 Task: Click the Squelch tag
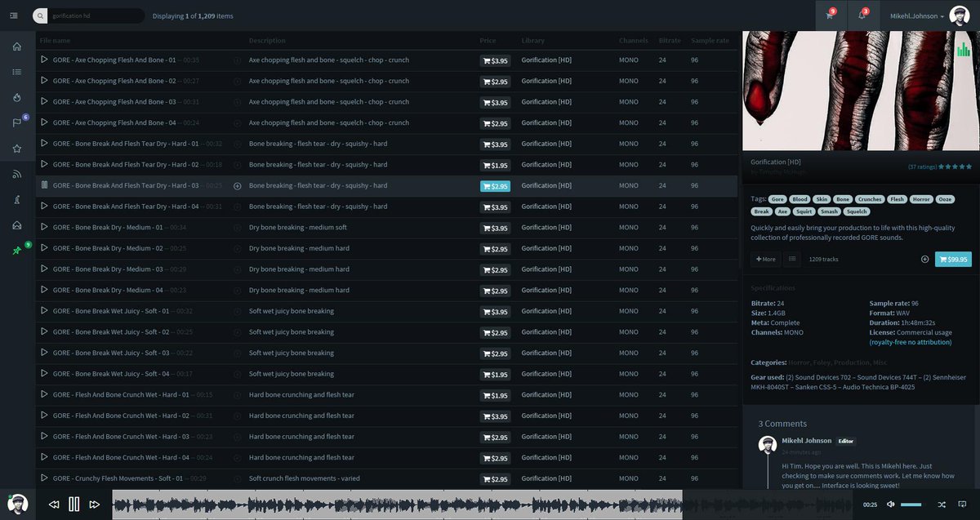pos(857,211)
